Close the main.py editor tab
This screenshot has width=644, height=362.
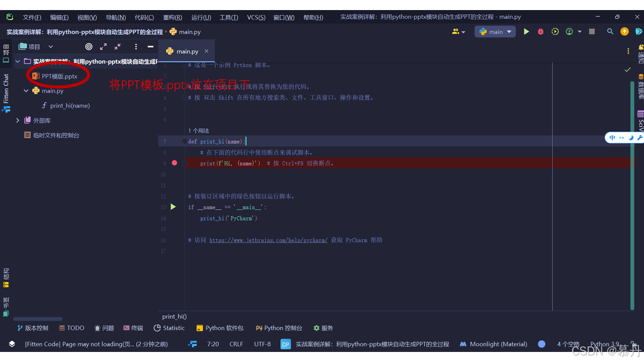point(206,51)
